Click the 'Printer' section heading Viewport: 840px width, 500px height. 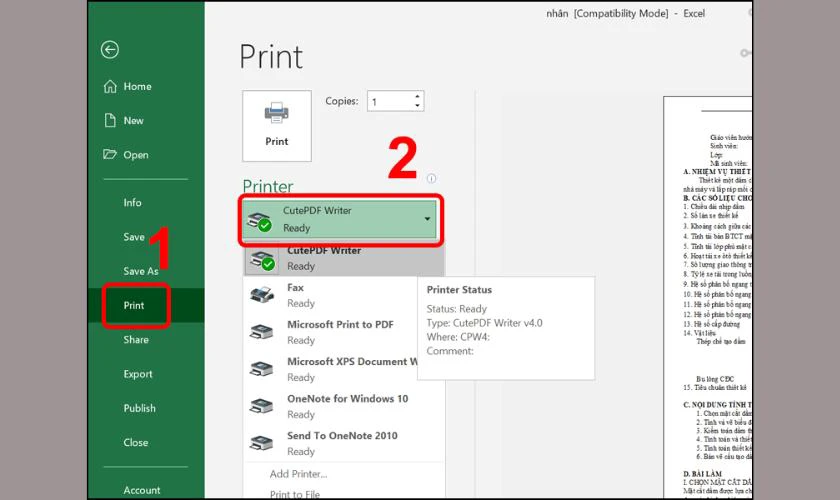(268, 186)
